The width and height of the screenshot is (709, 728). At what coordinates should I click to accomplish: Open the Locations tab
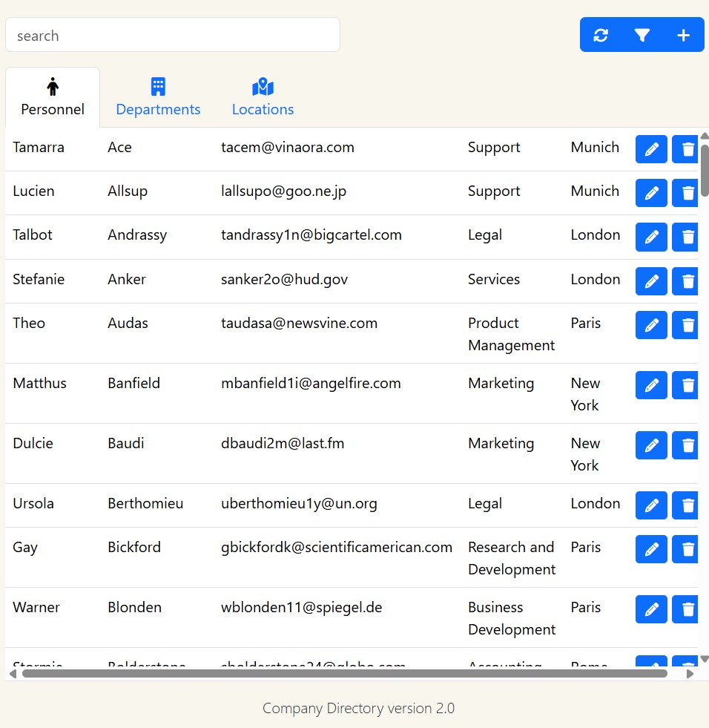point(263,97)
